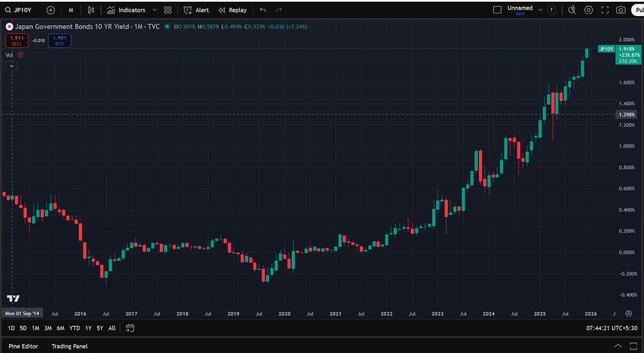Maximize the bottom panel icon
The height and width of the screenshot is (353, 644).
[633, 346]
